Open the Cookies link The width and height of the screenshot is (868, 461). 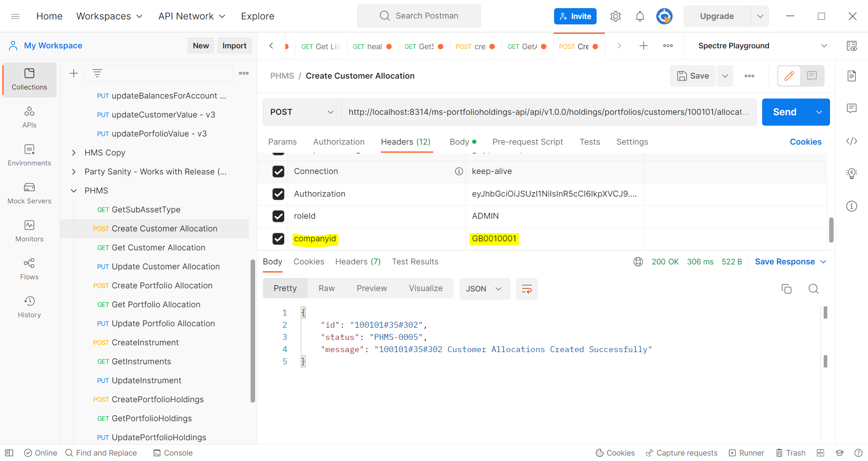805,142
